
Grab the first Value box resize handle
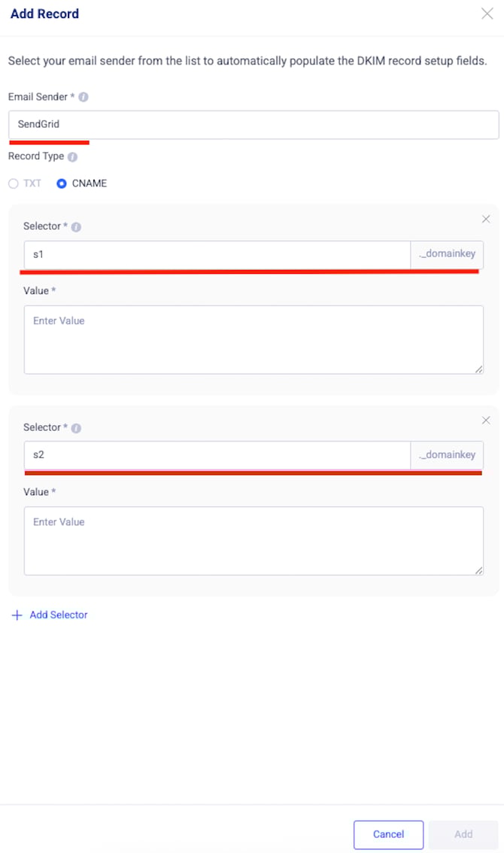point(478,369)
